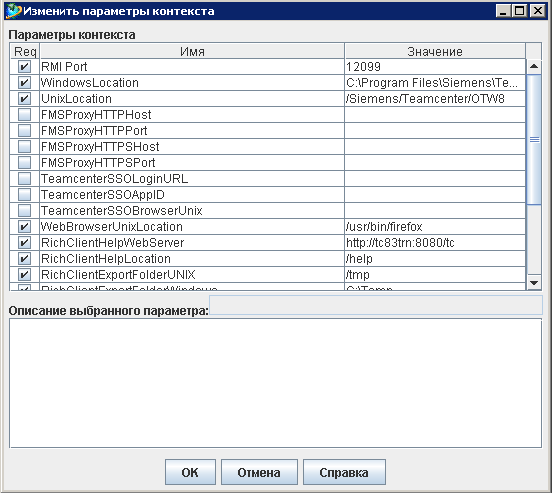Click the selected parameter name field
Image resolution: width=552 pixels, height=493 pixels.
[376, 305]
